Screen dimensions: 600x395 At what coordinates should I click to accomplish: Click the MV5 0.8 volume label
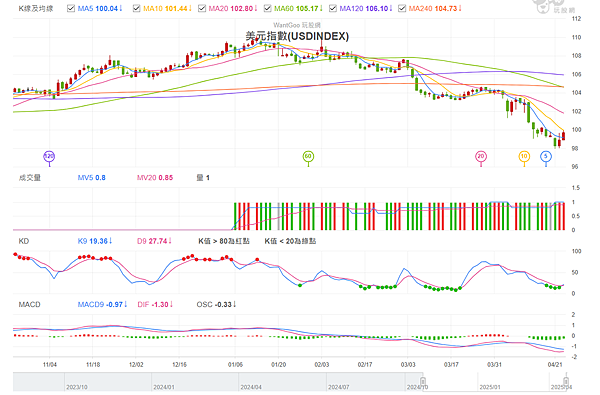91,178
